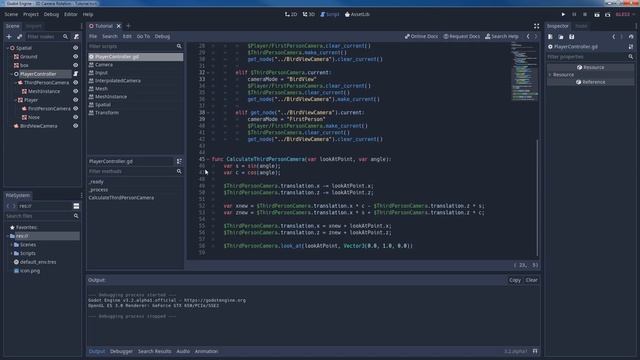Open the Project menu
The image size is (640, 360).
[x=31, y=14]
